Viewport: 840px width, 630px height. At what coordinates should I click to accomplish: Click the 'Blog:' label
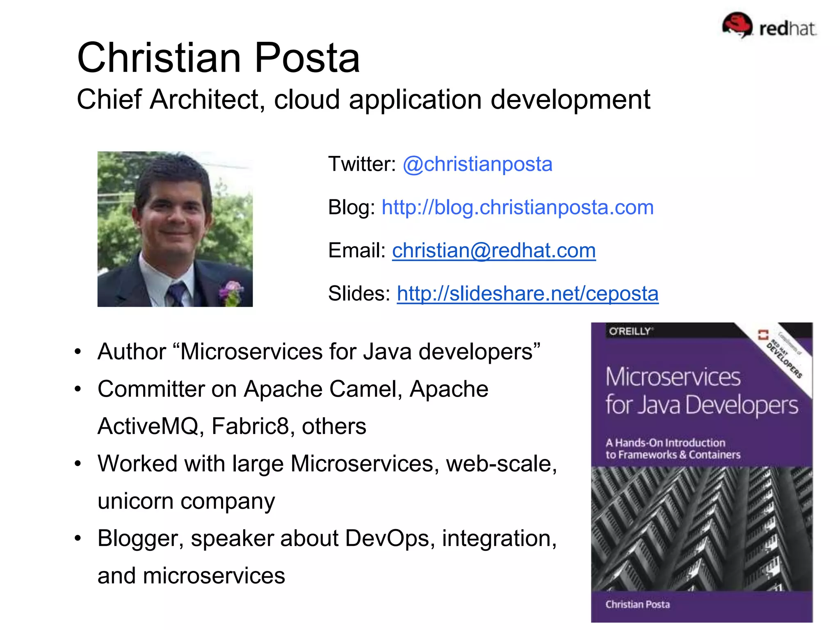point(352,207)
